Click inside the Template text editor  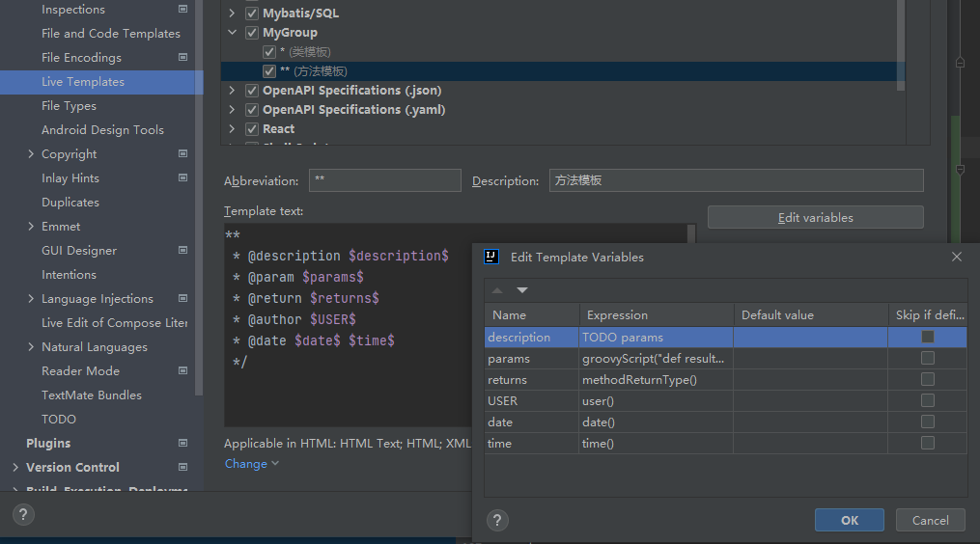coord(348,325)
